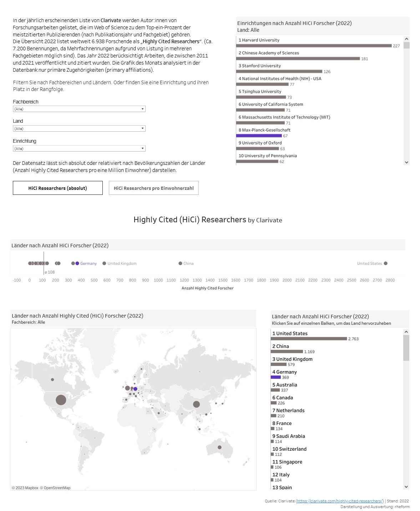Select the Harvard University bar (227)

pos(314,46)
